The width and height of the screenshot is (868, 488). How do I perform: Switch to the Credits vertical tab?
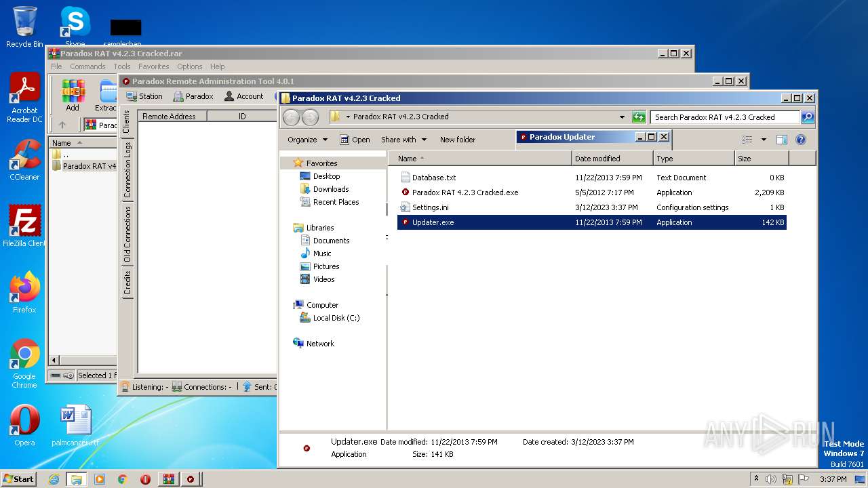127,282
